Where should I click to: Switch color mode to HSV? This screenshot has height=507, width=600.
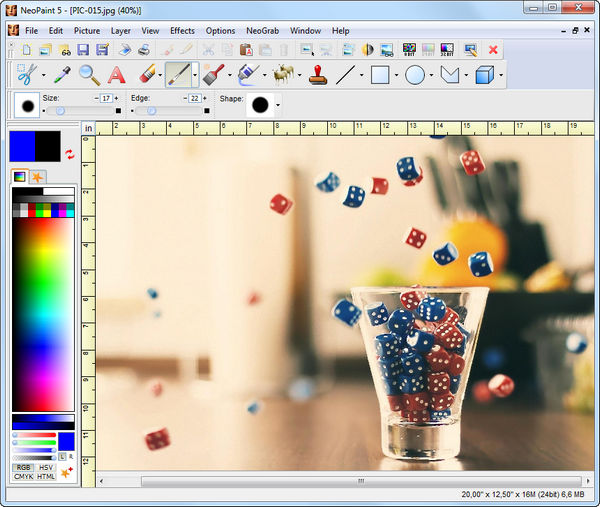[46, 467]
